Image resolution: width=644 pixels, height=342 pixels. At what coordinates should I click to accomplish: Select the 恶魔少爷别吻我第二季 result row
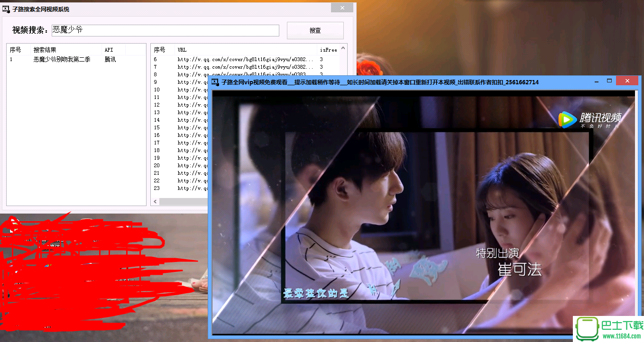point(76,59)
